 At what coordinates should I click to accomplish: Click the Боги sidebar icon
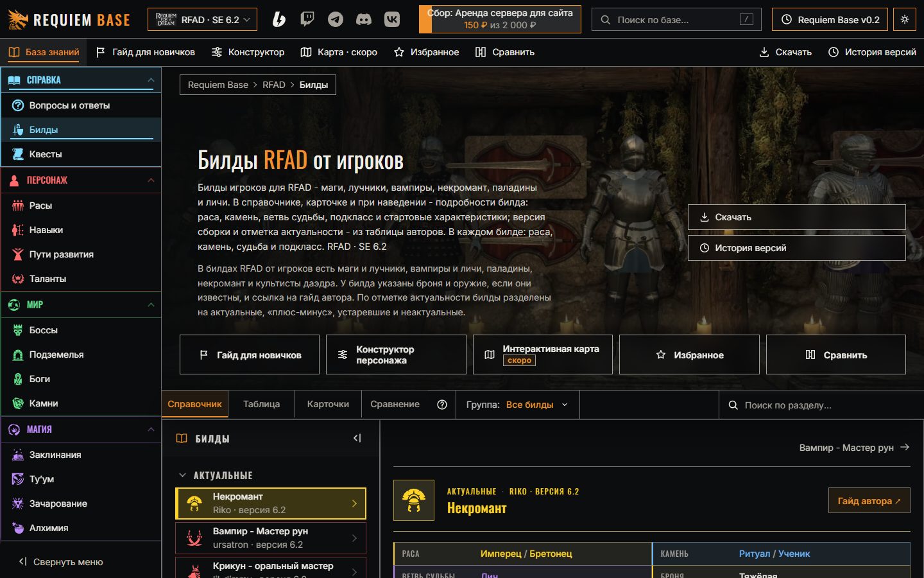tap(18, 379)
